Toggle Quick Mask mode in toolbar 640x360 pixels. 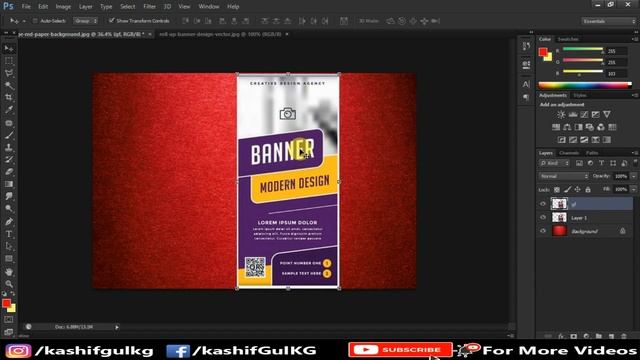tap(9, 320)
